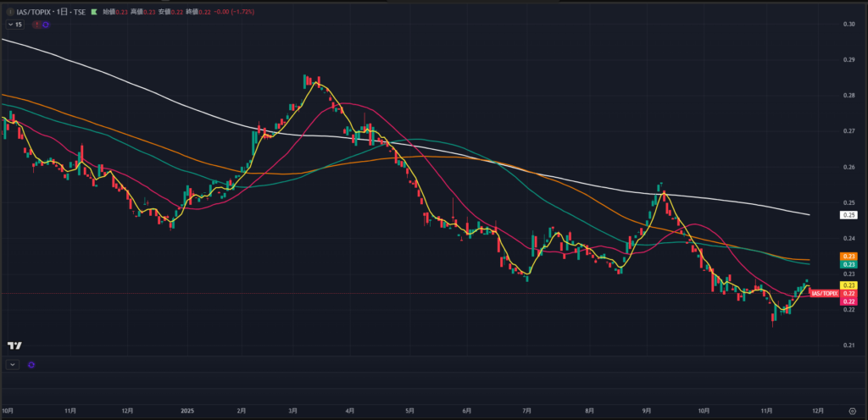
Task: Click the 0.30 level on price scale
Action: click(849, 24)
